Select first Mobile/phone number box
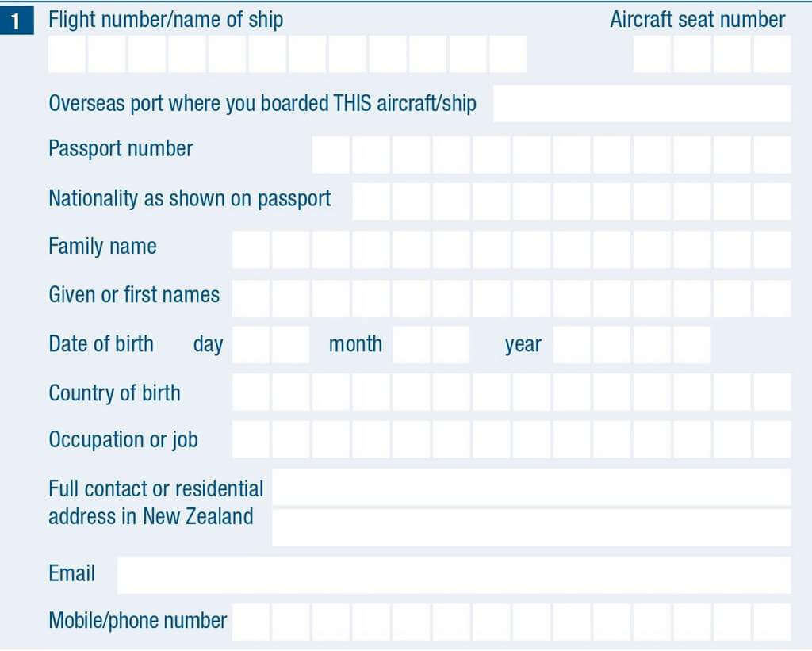The height and width of the screenshot is (651, 812). (251, 622)
